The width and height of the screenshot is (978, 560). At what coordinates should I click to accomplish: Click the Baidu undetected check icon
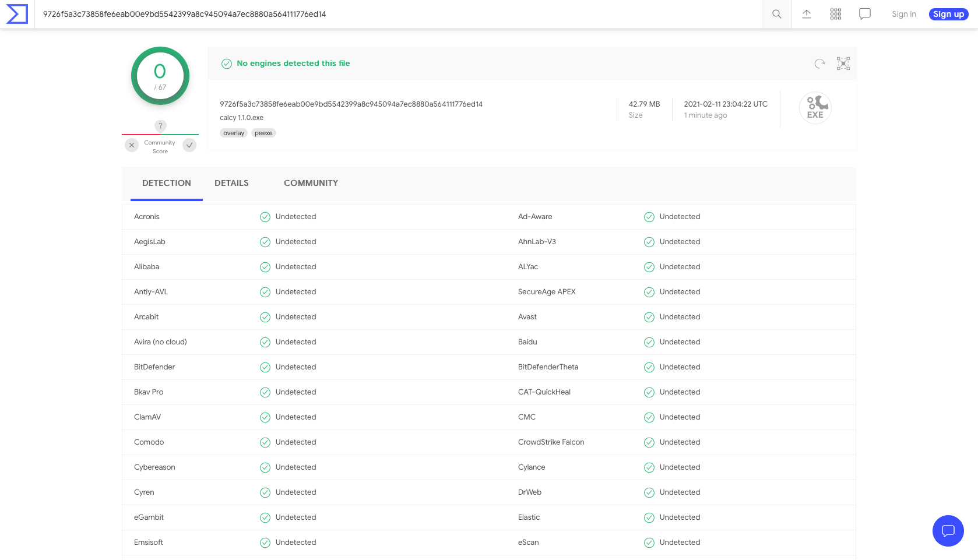(x=649, y=342)
